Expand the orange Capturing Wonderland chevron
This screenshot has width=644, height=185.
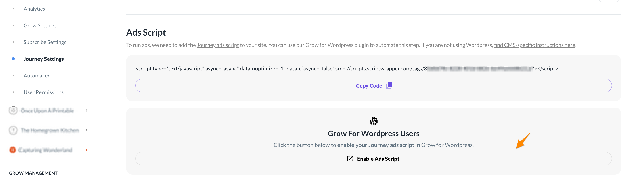coord(86,150)
